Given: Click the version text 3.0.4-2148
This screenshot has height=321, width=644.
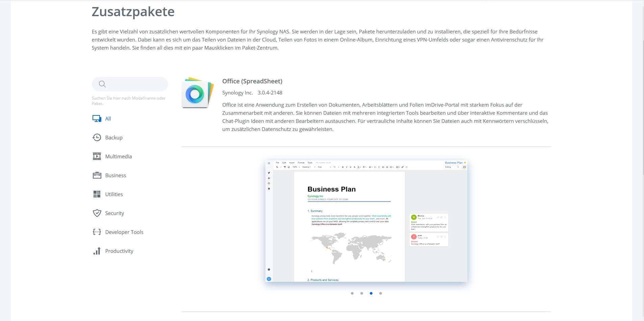Looking at the screenshot, I should click(270, 92).
